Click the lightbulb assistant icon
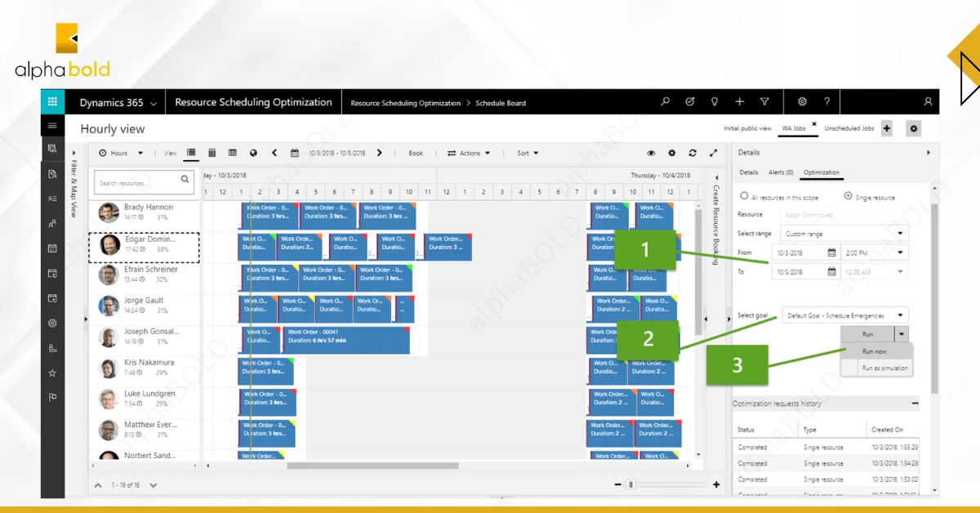The width and height of the screenshot is (980, 513). tap(715, 102)
